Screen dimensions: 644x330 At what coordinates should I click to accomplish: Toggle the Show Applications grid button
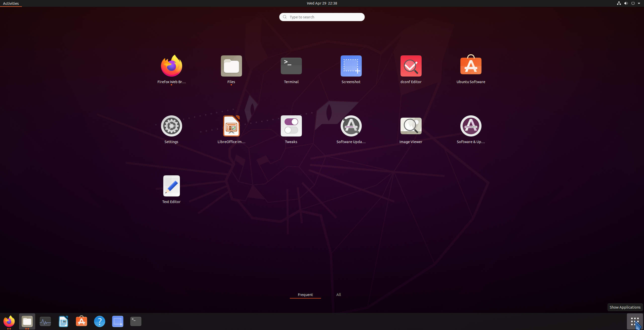point(634,321)
